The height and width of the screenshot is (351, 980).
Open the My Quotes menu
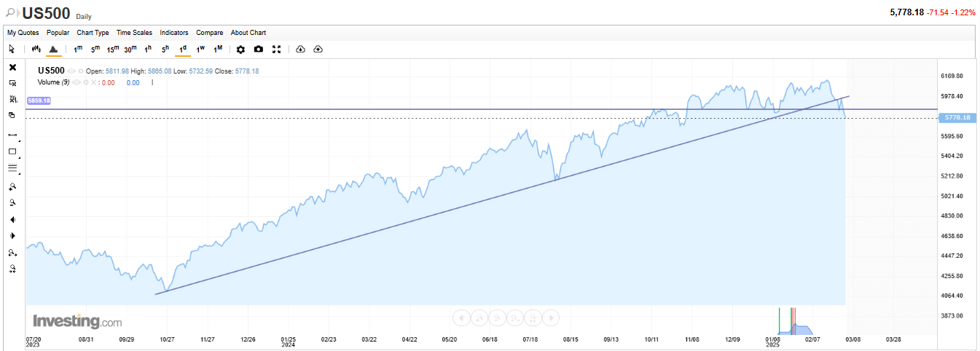tap(23, 33)
